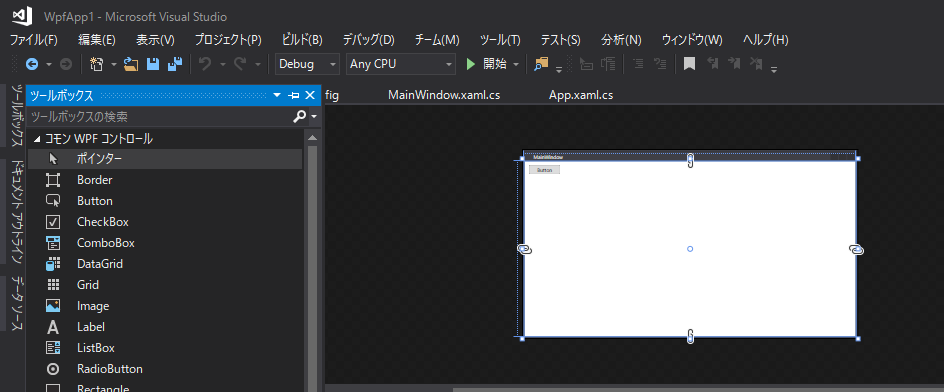Select Grid control in toolbox
This screenshot has height=392, width=944.
(x=164, y=285)
